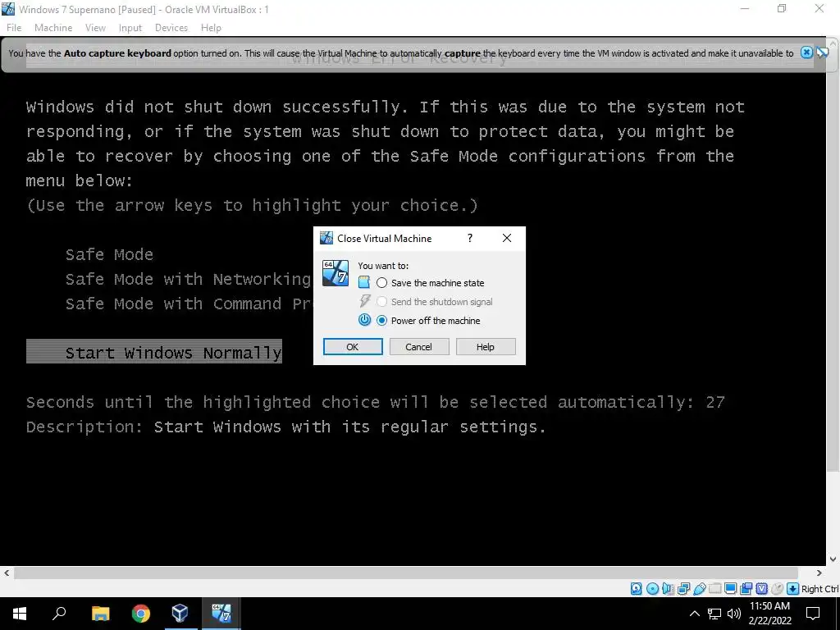Screen dimensions: 840x630
Task: Click the hard disk activity status icon
Action: tap(636, 589)
